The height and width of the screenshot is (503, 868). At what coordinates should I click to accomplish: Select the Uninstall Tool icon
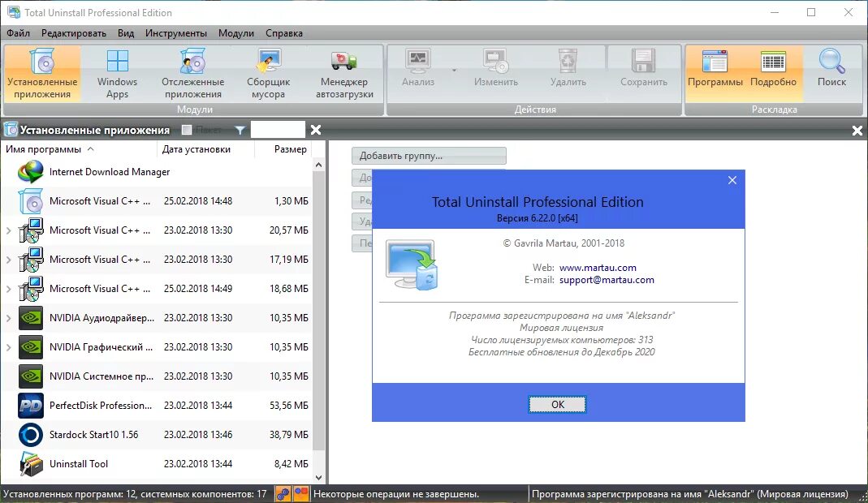[x=30, y=464]
